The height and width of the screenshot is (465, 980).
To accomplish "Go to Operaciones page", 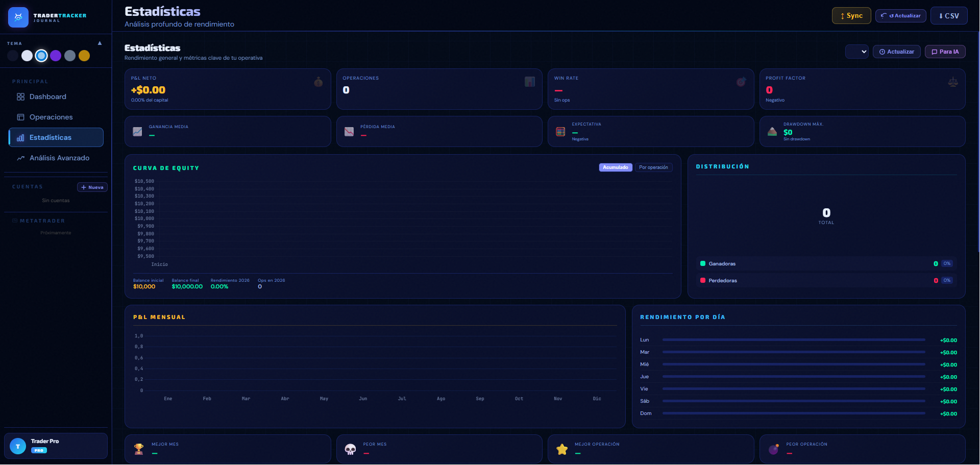I will click(x=56, y=117).
